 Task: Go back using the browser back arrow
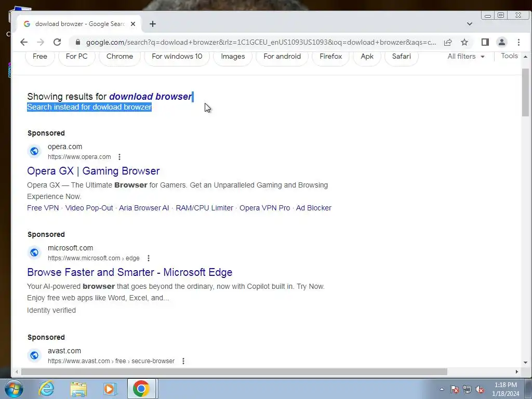pos(24,42)
